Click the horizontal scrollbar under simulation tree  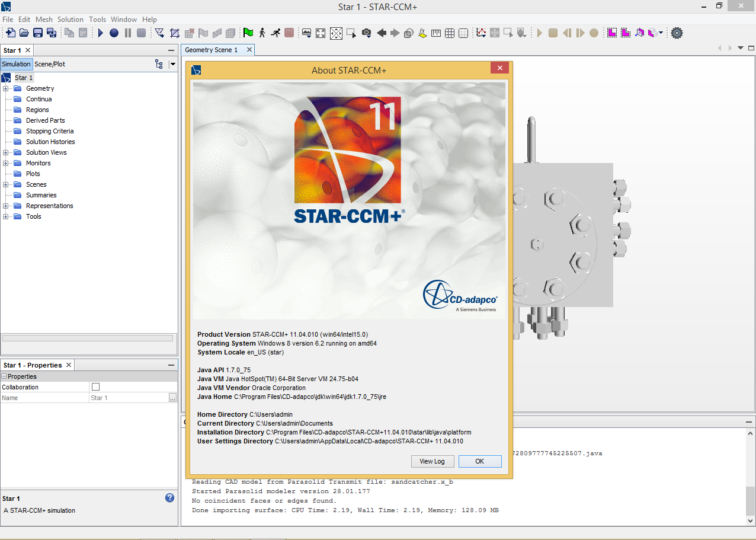click(x=88, y=338)
